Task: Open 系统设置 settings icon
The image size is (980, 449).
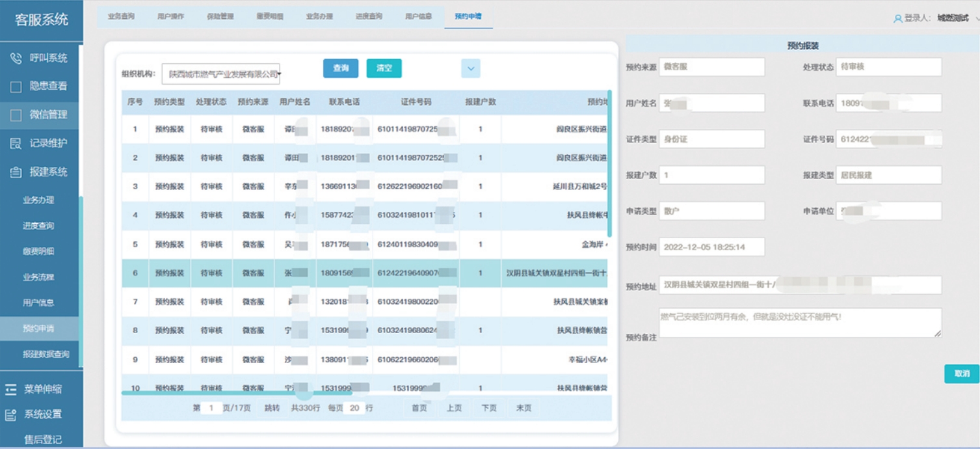Action: (x=11, y=414)
